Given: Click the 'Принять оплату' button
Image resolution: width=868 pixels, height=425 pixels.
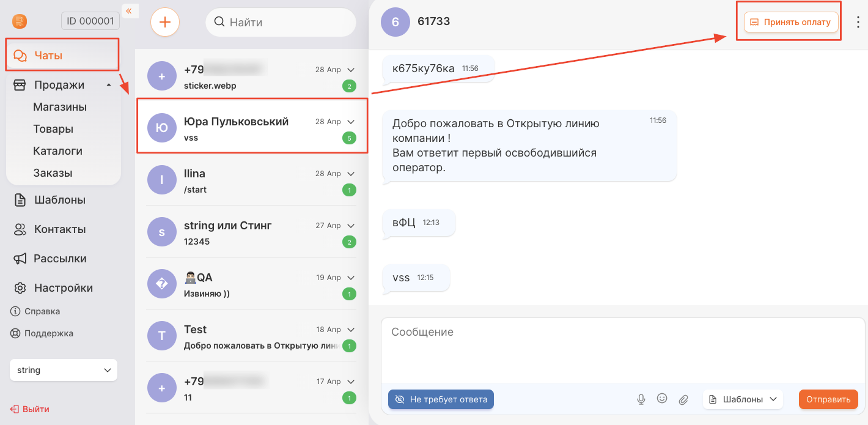Looking at the screenshot, I should 790,22.
